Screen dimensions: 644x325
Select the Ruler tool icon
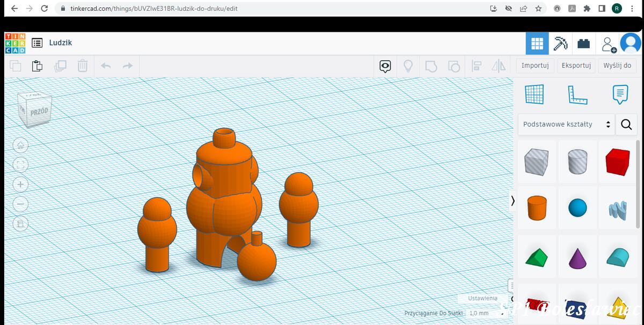pos(577,95)
